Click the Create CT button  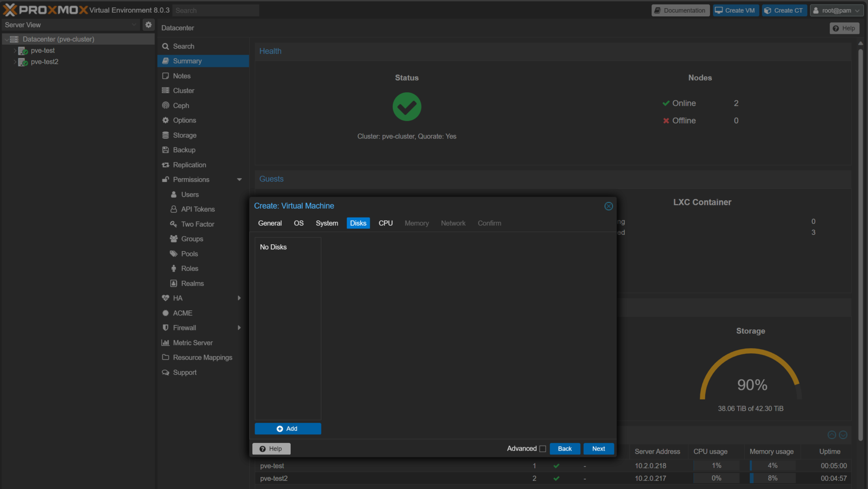(784, 10)
